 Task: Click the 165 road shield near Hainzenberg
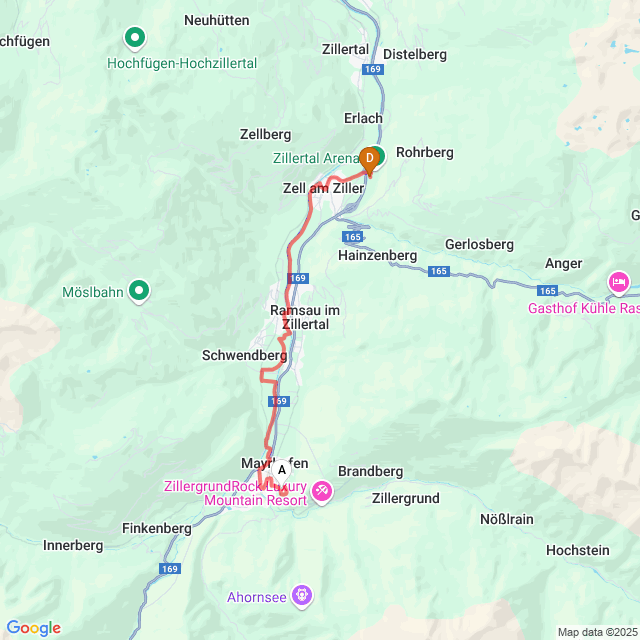click(x=353, y=237)
